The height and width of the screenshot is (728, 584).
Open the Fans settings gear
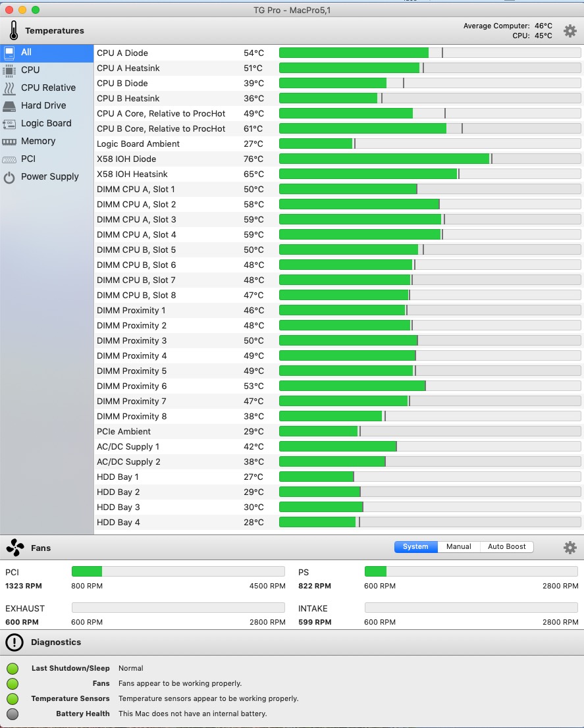click(570, 548)
